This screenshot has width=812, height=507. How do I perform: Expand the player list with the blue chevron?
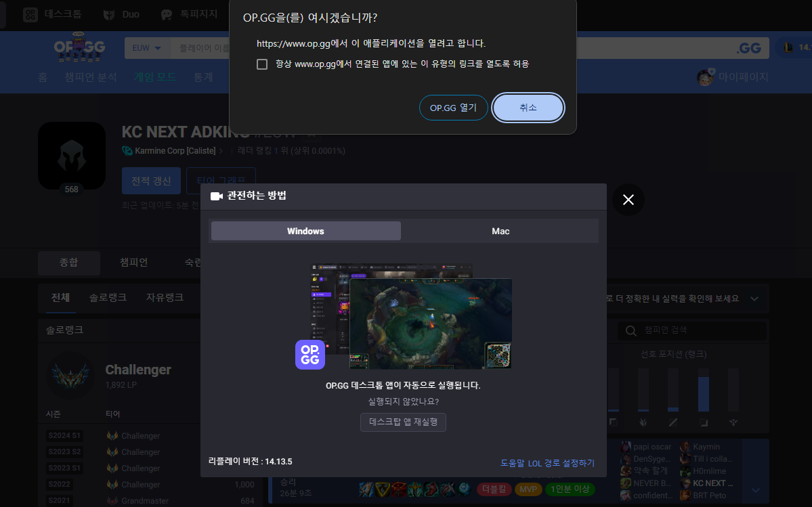(x=756, y=490)
